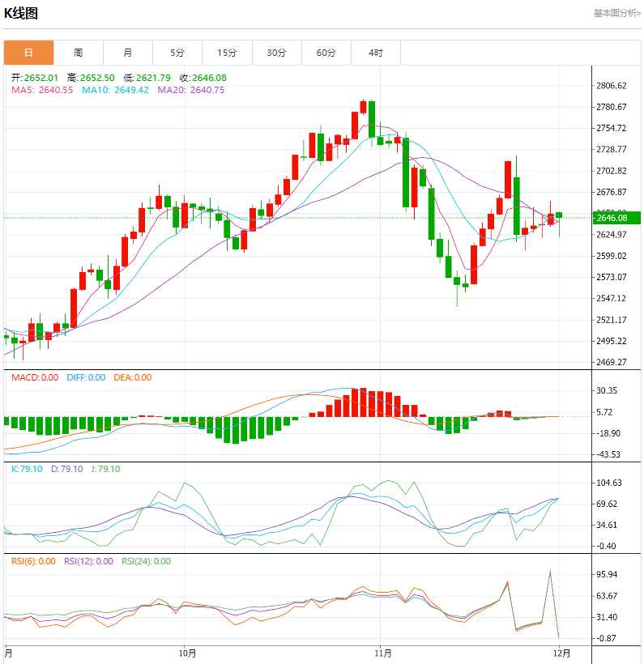Click the 34.61 KDJ axis label
Viewport: 644px width, 664px height.
606,525
